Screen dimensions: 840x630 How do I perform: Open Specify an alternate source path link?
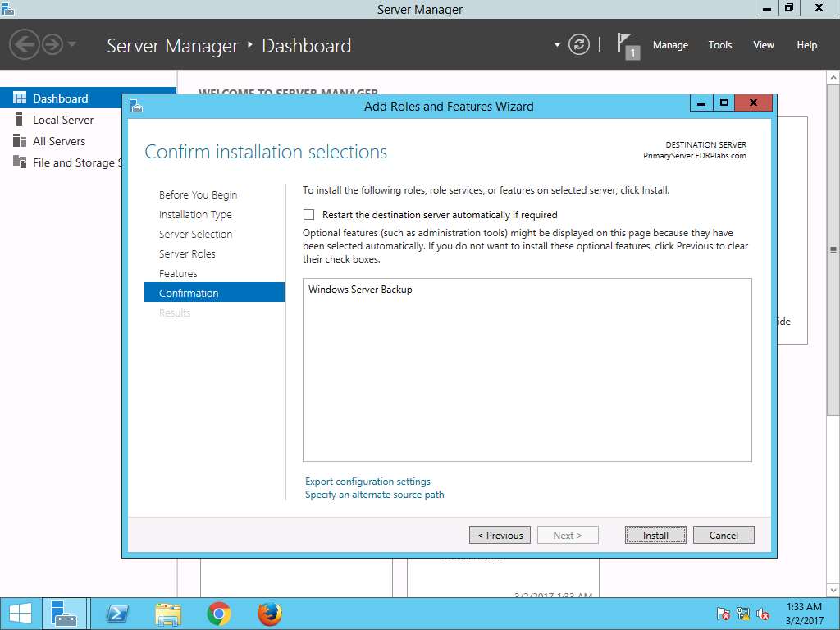pos(374,495)
